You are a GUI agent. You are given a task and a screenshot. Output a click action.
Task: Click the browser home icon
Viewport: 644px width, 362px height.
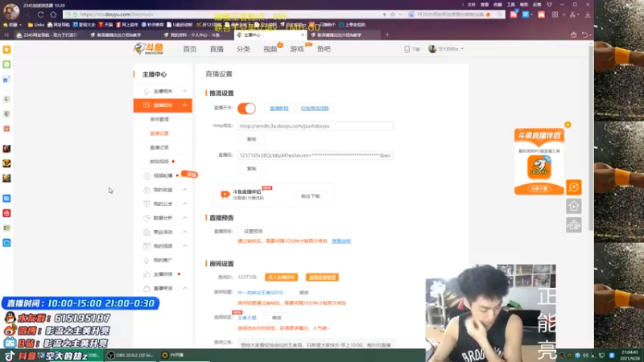(53, 14)
